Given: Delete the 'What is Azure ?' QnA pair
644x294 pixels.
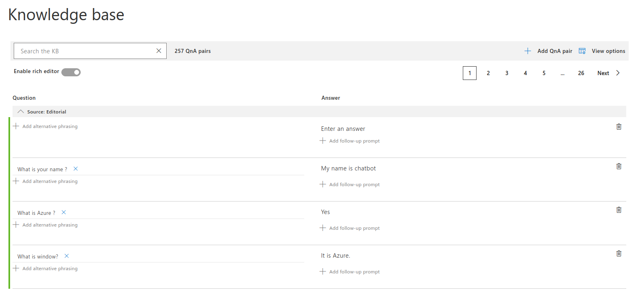Looking at the screenshot, I should pos(619,210).
